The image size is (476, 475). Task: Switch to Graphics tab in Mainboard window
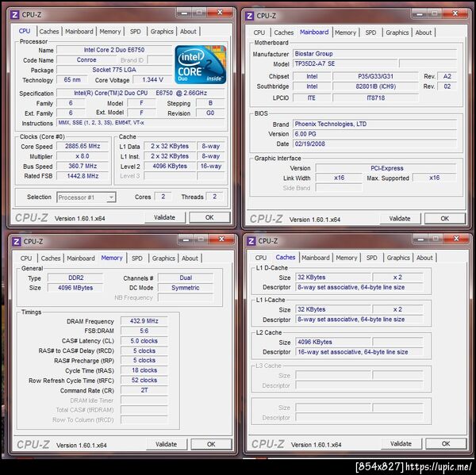[397, 33]
